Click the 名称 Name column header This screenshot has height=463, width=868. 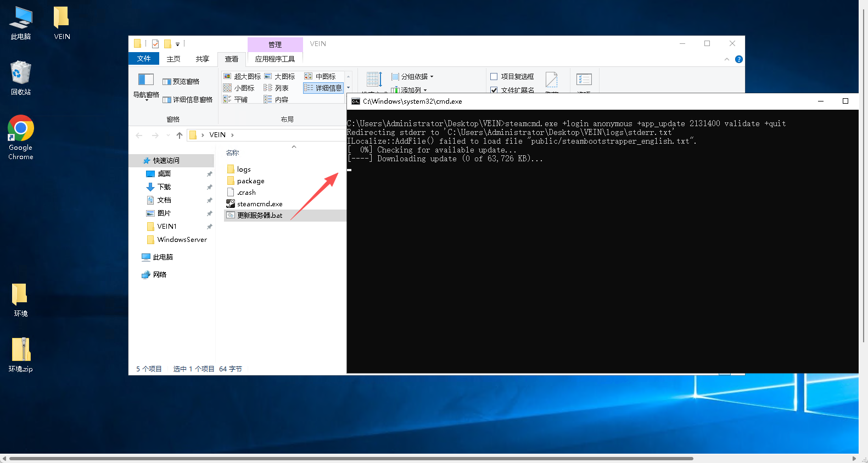(233, 153)
